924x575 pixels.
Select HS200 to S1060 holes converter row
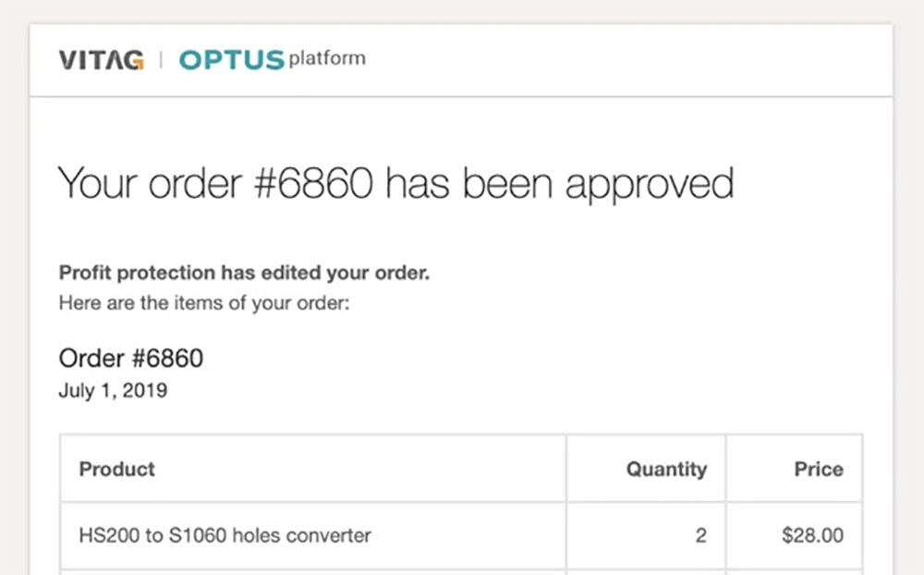(x=225, y=534)
